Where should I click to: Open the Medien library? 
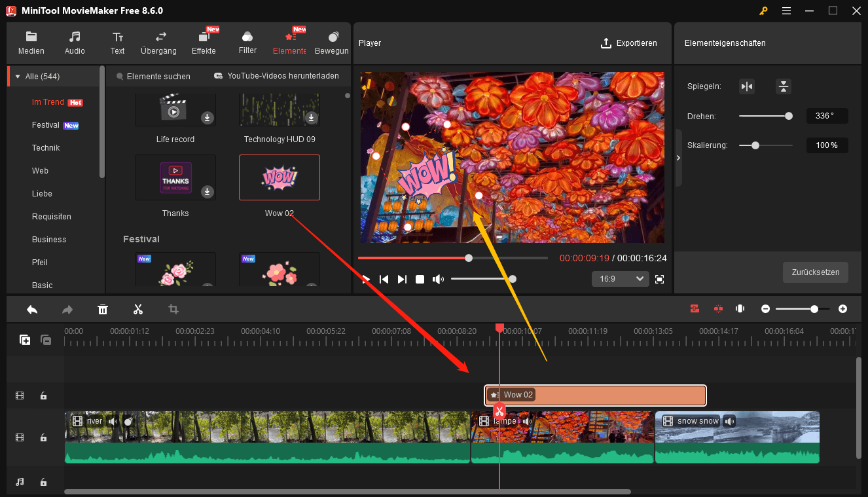pos(31,41)
